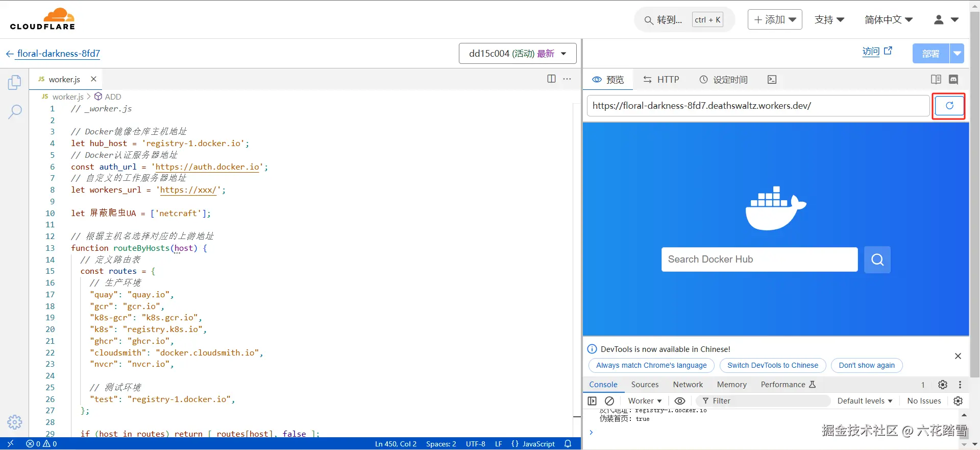Image resolution: width=980 pixels, height=450 pixels.
Task: Click the notifications bell in status bar
Action: coord(568,444)
